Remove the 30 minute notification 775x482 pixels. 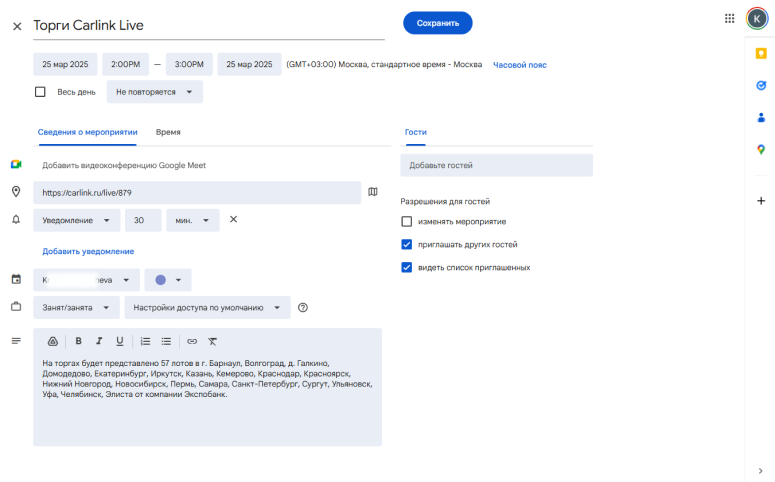coord(233,219)
